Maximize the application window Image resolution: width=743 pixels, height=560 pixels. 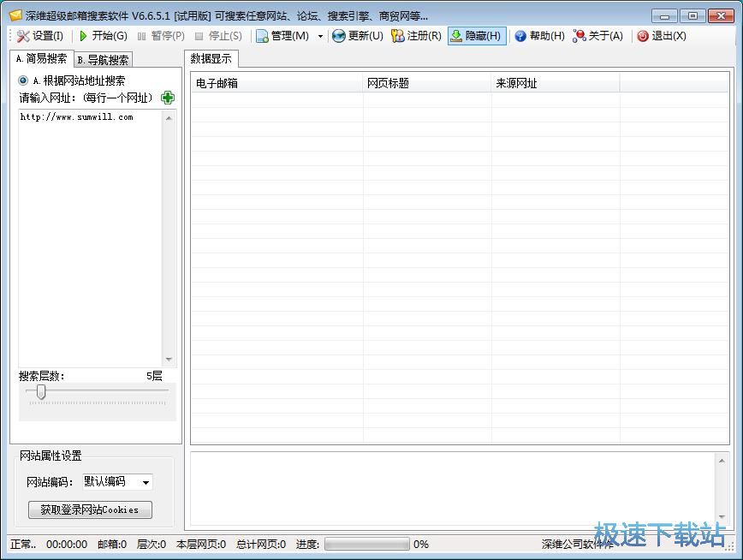(x=692, y=16)
